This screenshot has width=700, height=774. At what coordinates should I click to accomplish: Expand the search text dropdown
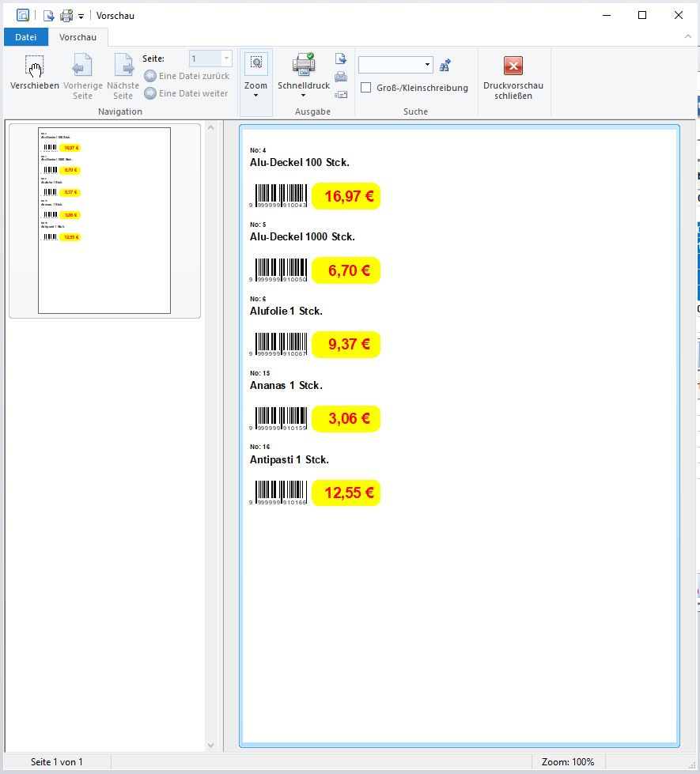tap(427, 65)
